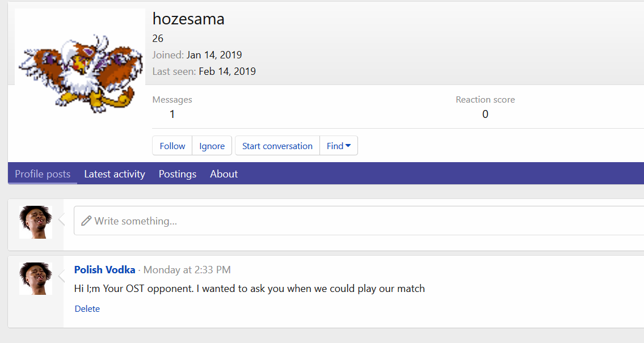Switch to the Profile posts tab

(x=43, y=174)
